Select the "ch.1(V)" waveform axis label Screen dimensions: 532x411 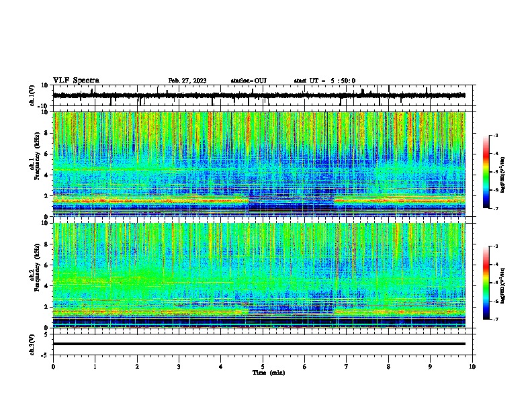coord(32,95)
